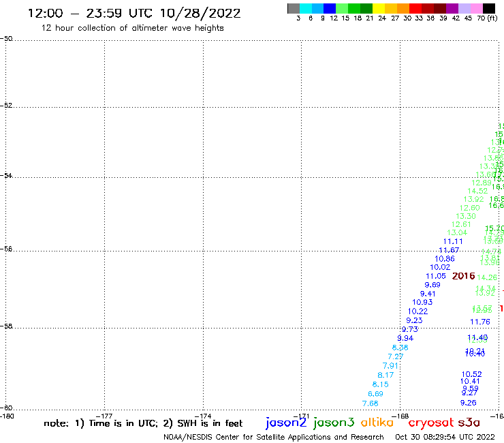Click the 13.30 wave height value
504x443 pixels.
coord(466,216)
